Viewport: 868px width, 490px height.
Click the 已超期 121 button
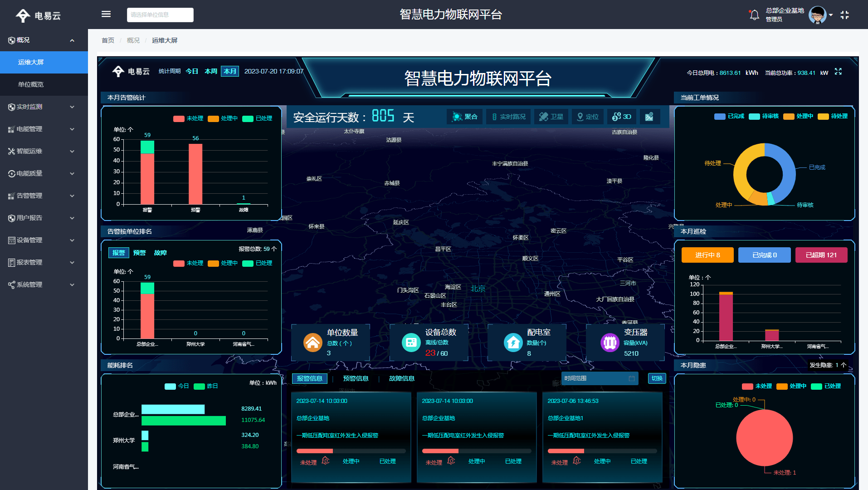coord(821,255)
